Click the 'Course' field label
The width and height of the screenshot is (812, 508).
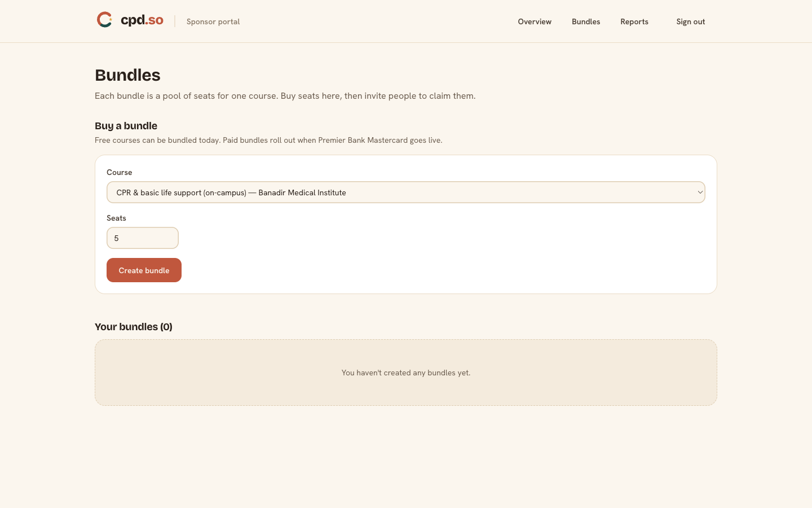(x=120, y=172)
